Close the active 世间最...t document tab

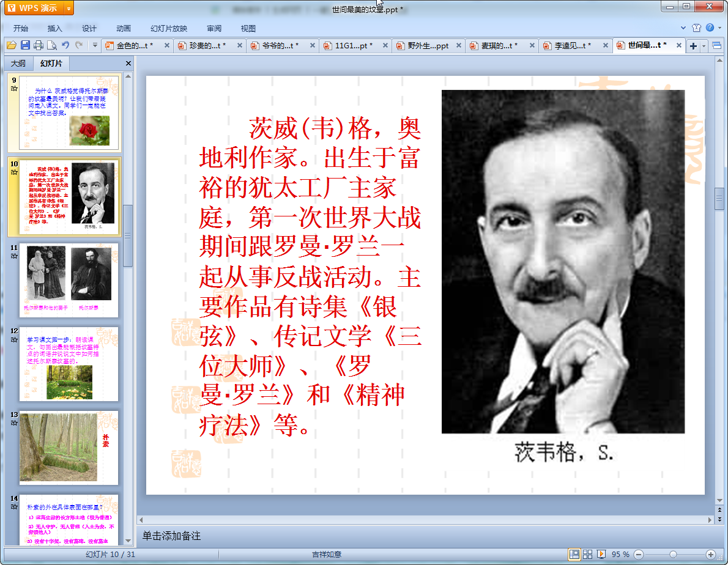679,45
